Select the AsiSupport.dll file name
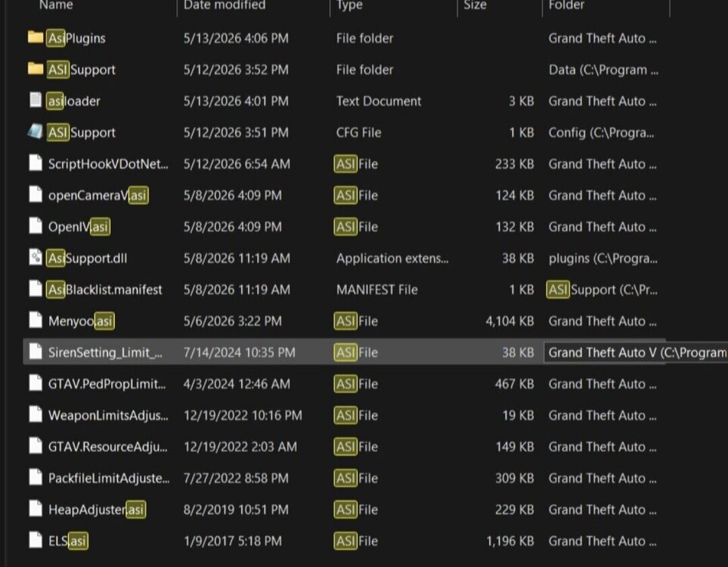Viewport: 728px width, 567px height. point(87,259)
